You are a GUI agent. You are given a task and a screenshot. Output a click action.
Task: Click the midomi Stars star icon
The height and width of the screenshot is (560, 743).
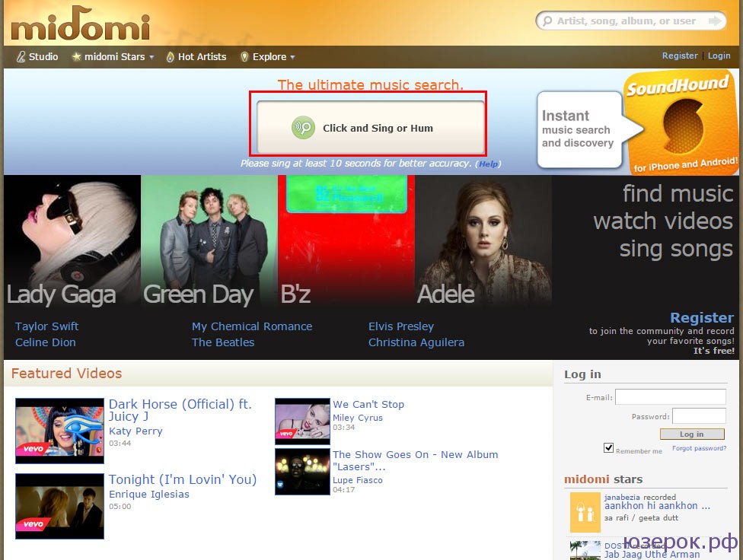click(x=76, y=57)
